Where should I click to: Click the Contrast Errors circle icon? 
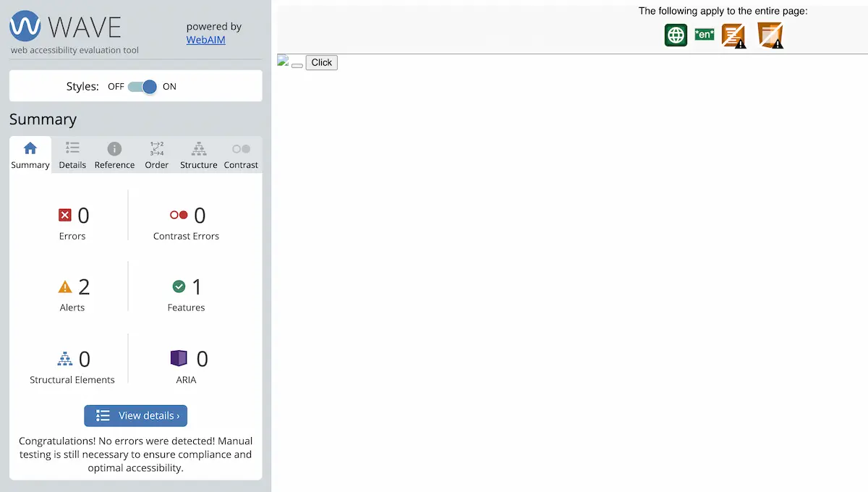[178, 214]
